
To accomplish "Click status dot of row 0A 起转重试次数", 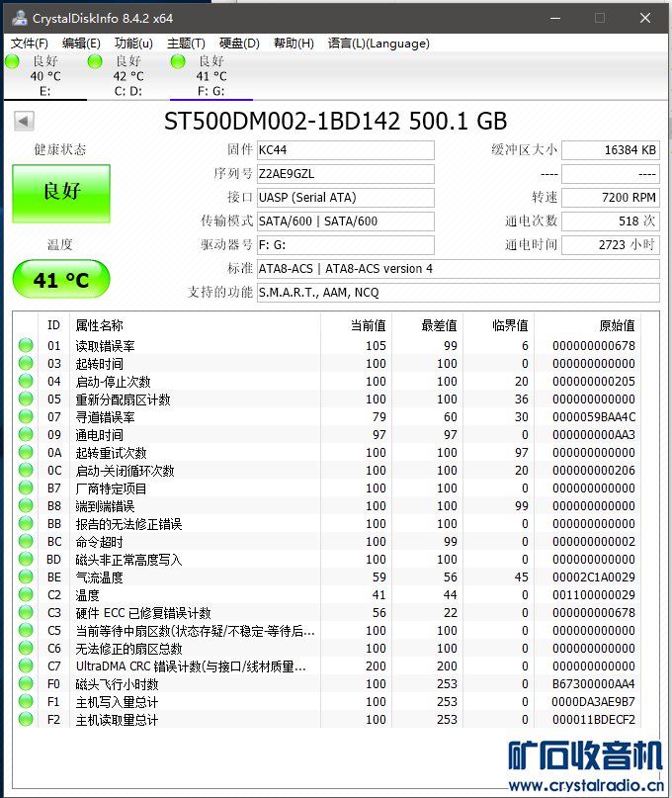I will coord(26,453).
